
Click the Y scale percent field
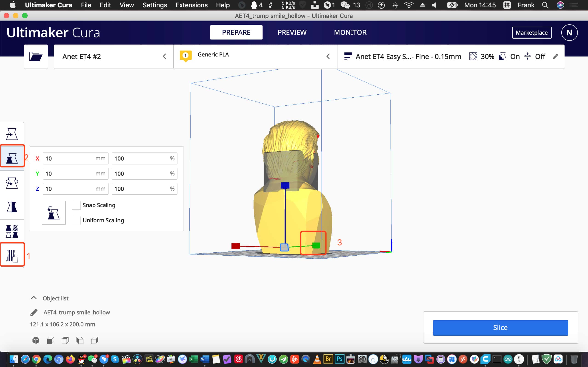[145, 174]
